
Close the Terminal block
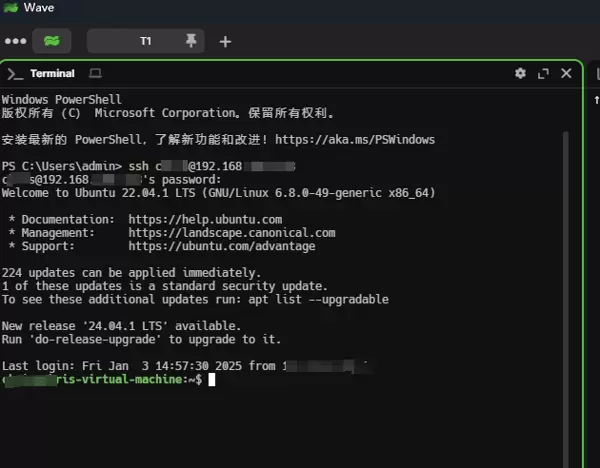[x=566, y=73]
